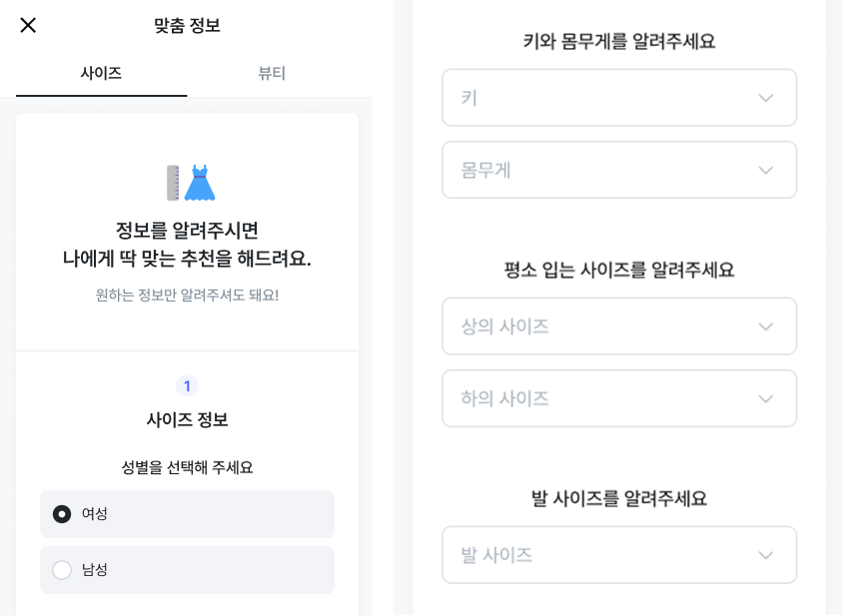This screenshot has width=843, height=616.
Task: Choose the 남성 gender option row
Action: tap(187, 570)
